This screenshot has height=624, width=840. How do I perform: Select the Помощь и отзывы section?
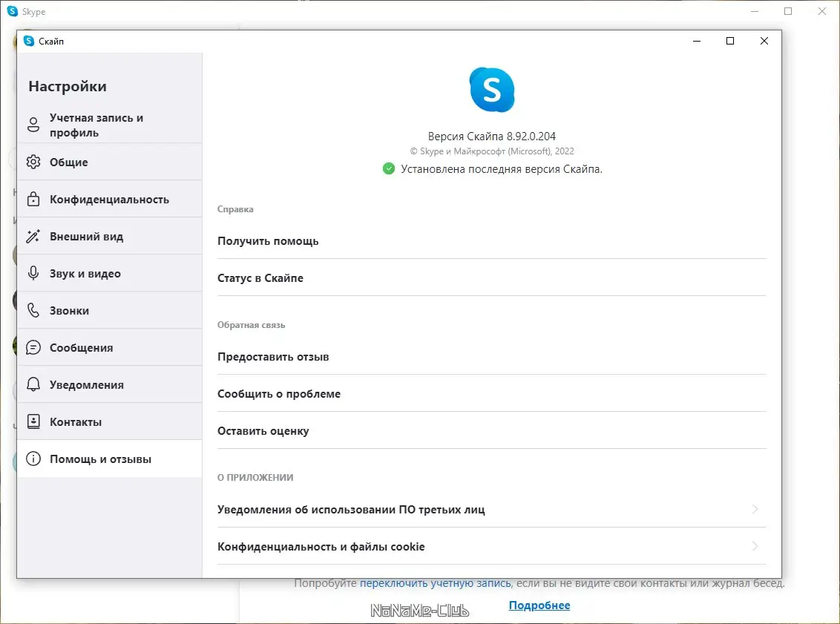coord(110,459)
